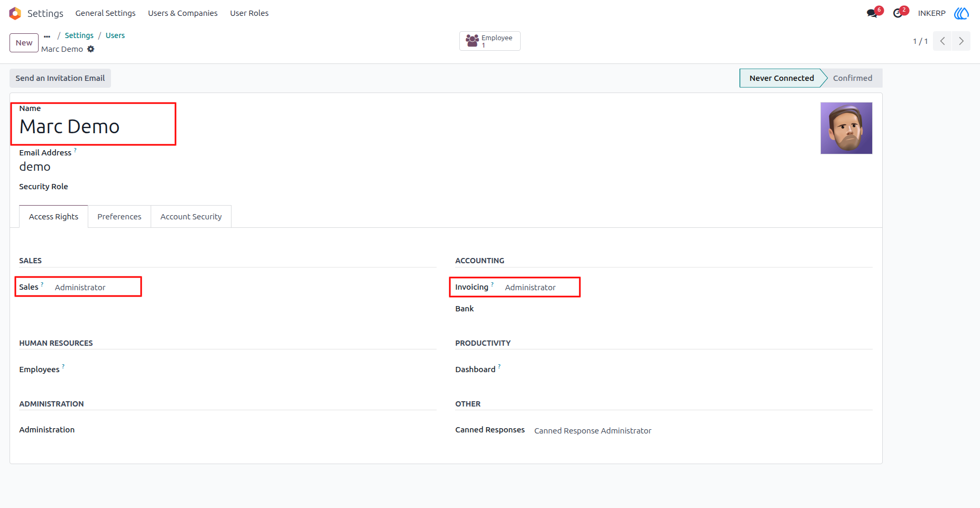This screenshot has width=980, height=508.
Task: Go to the previous record arrow
Action: click(x=942, y=41)
